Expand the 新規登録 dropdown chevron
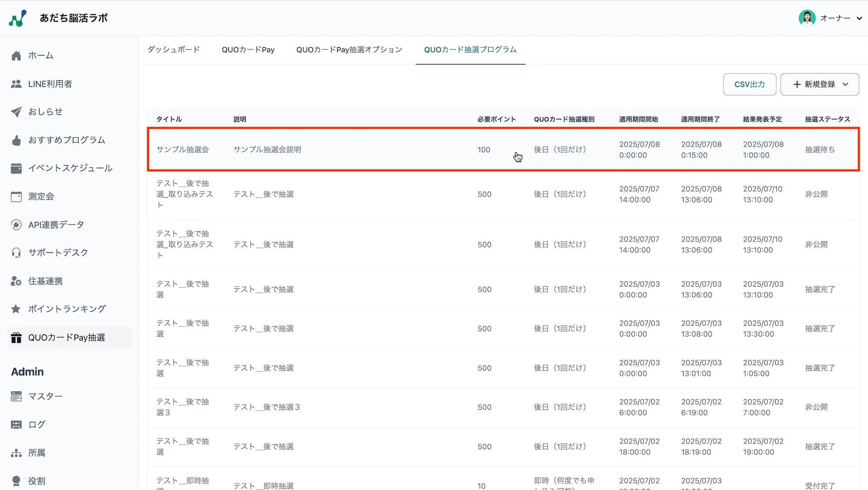The height and width of the screenshot is (490, 868). point(845,84)
